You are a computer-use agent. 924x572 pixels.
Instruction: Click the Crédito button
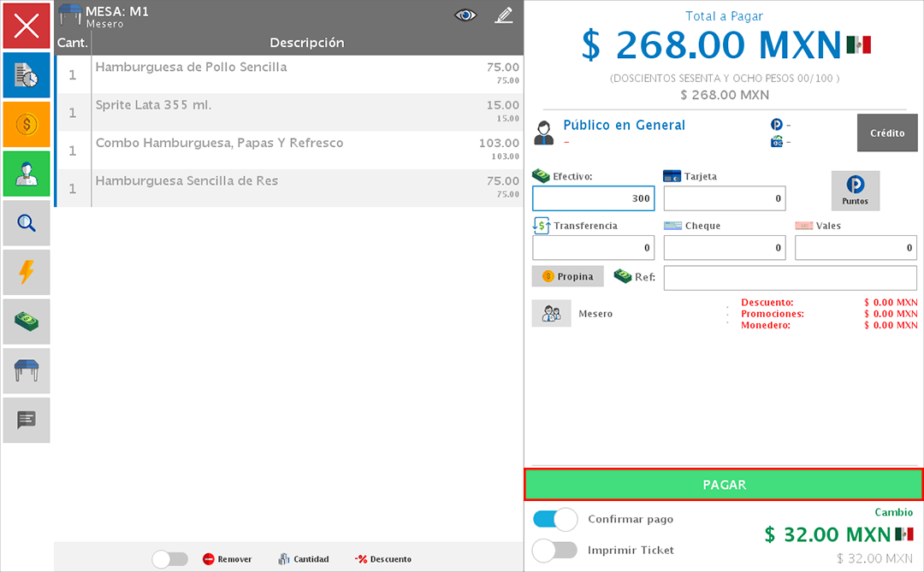point(886,133)
